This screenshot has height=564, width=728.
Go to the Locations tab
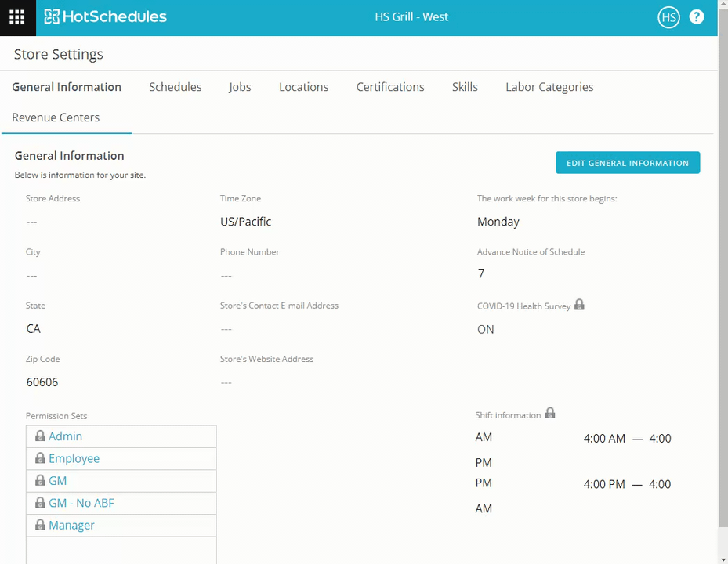click(303, 87)
